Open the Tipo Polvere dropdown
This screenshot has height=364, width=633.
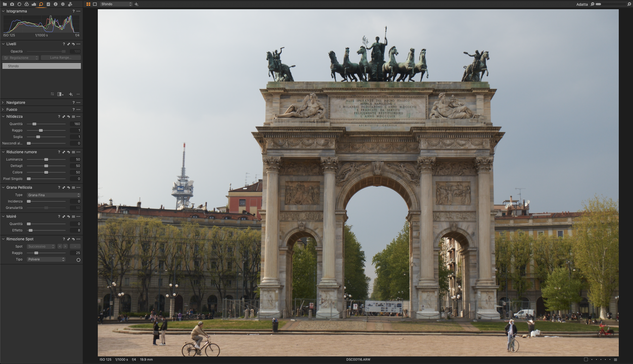46,259
